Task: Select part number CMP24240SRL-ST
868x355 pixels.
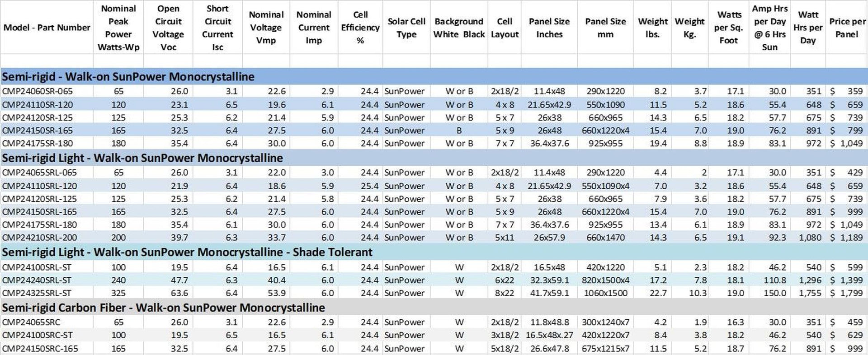Action: click(x=37, y=280)
